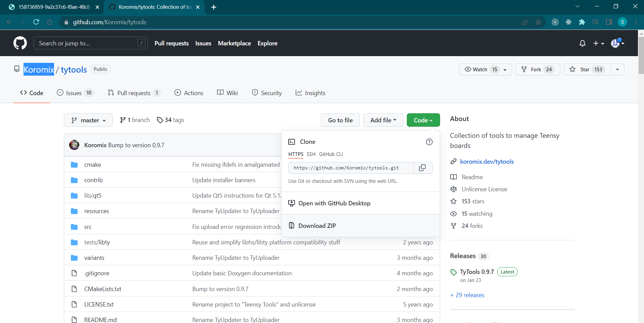
Task: Select Download ZIP
Action: (317, 226)
